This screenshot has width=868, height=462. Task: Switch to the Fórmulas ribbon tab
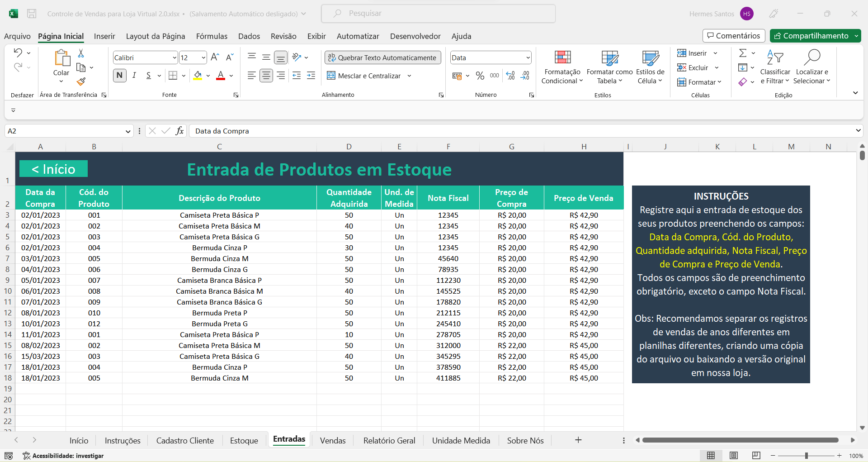pyautogui.click(x=212, y=36)
